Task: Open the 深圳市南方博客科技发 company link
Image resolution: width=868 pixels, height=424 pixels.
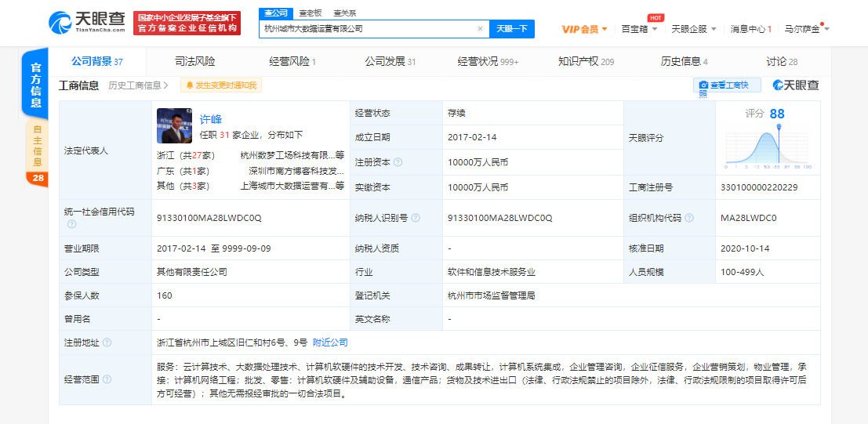Action: (x=296, y=171)
